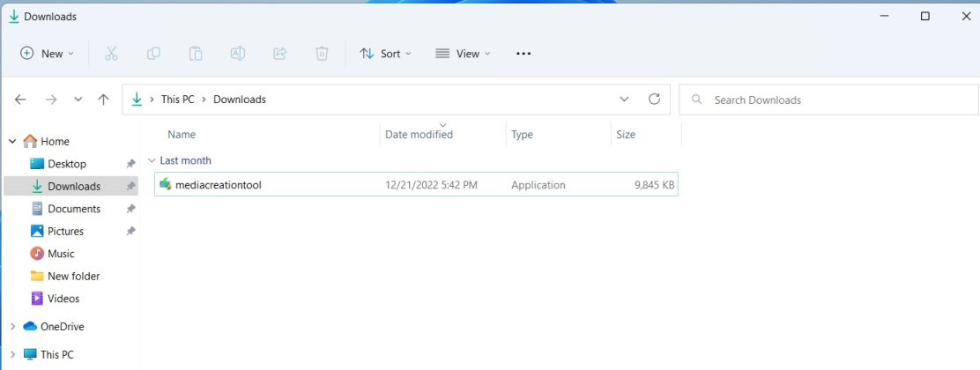Click the search magnifier icon
Viewport: 980px width, 370px height.
tap(697, 100)
